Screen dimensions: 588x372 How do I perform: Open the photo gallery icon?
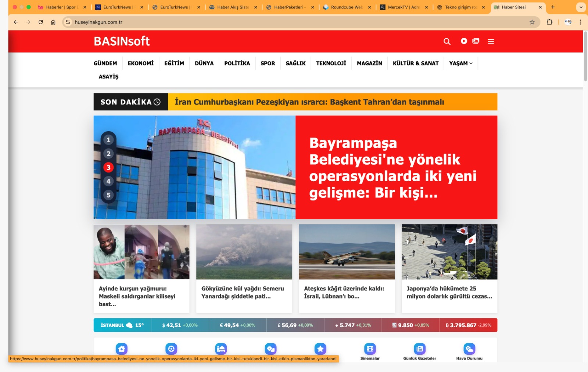click(x=476, y=41)
